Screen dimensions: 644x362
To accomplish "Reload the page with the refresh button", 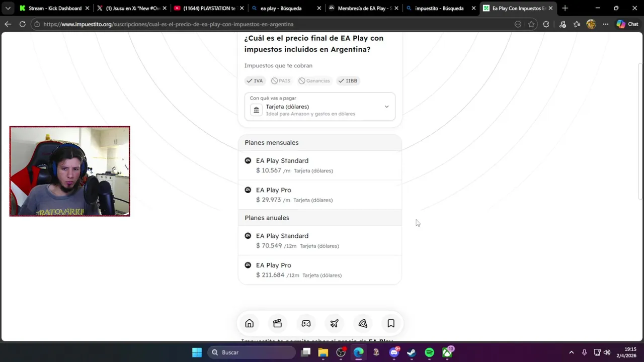I will click(x=22, y=24).
